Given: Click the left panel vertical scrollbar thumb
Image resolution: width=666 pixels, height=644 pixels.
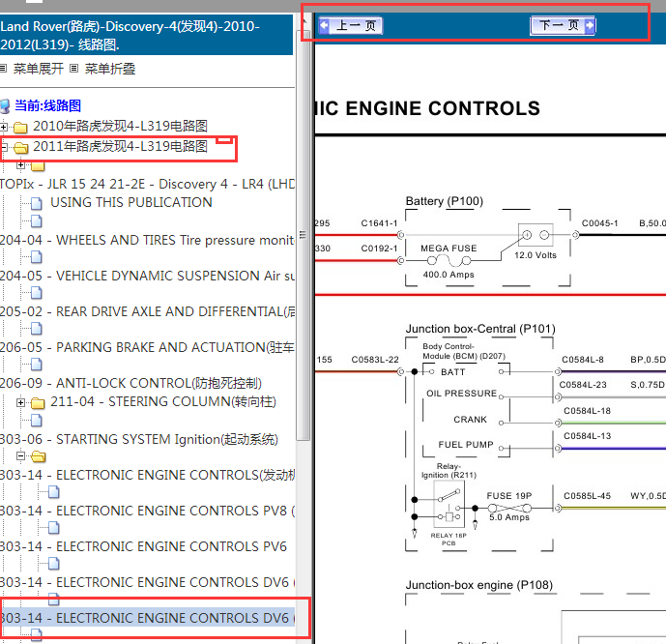Looking at the screenshot, I should tap(303, 236).
